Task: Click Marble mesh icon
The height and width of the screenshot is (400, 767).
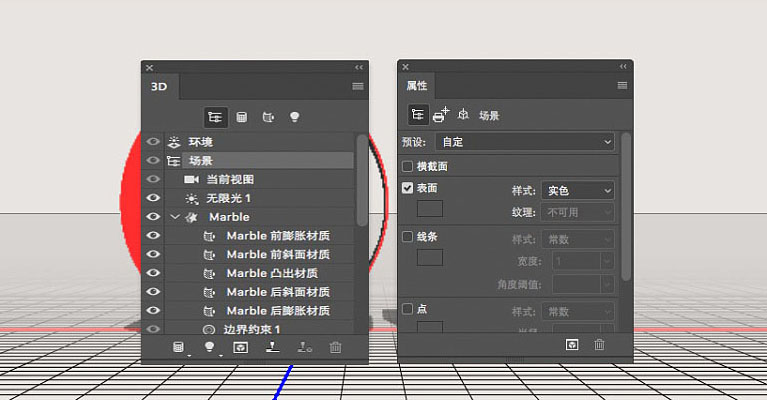Action: pos(191,217)
